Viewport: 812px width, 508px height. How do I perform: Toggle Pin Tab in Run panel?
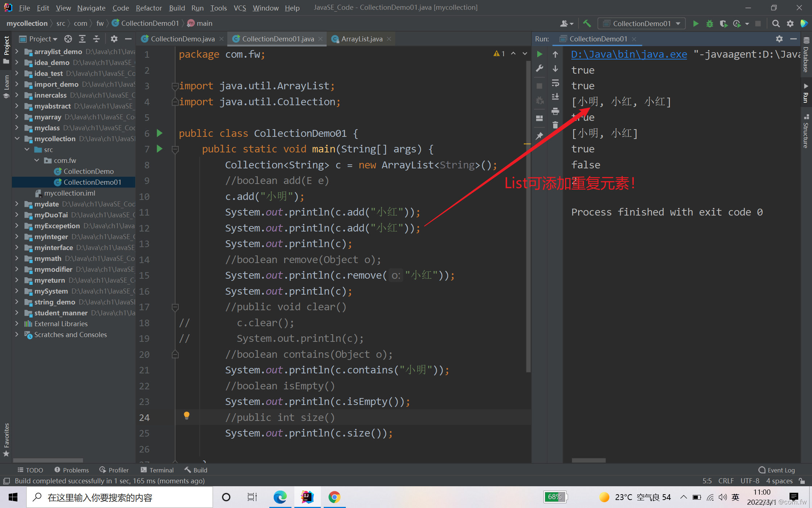[x=539, y=136]
